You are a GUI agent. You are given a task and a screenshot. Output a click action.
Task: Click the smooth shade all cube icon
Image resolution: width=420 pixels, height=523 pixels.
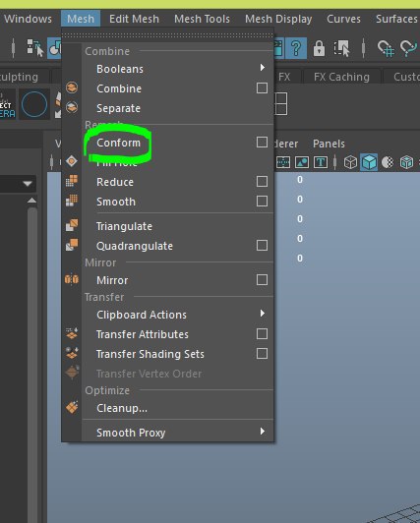(369, 162)
